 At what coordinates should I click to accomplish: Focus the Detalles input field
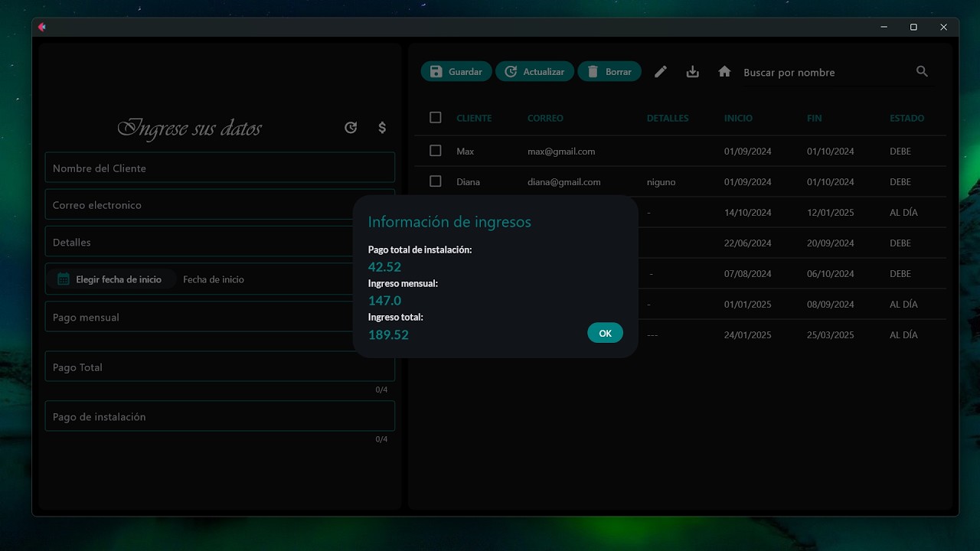click(220, 242)
